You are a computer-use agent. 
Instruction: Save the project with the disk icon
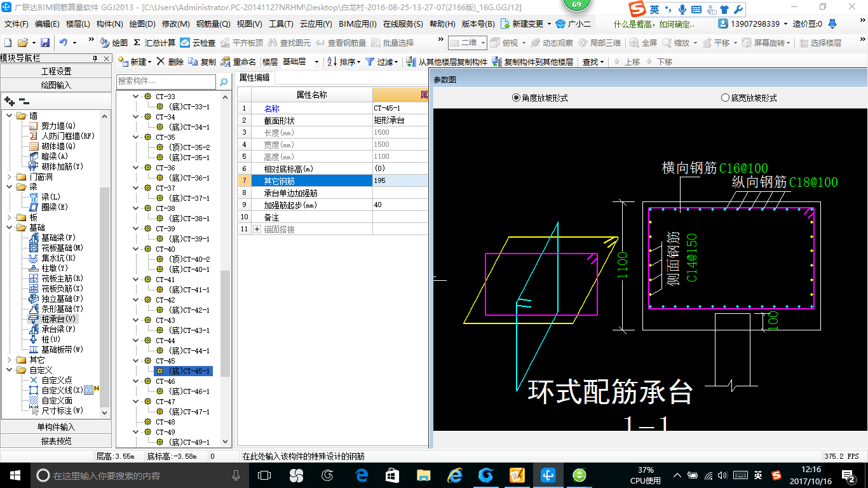pyautogui.click(x=45, y=43)
